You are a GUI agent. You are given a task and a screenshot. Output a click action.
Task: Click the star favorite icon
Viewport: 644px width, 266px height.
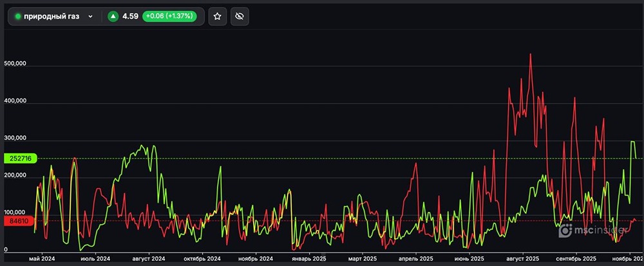[x=217, y=17]
